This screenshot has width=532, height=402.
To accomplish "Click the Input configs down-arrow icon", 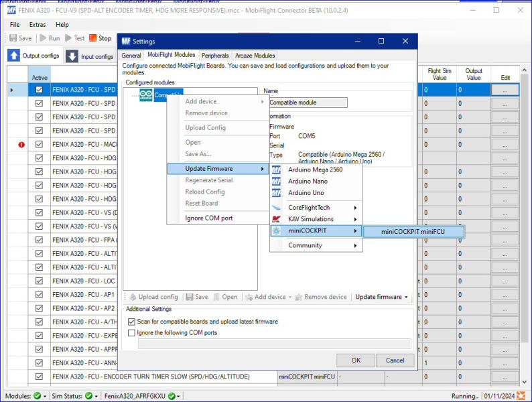I will (72, 56).
